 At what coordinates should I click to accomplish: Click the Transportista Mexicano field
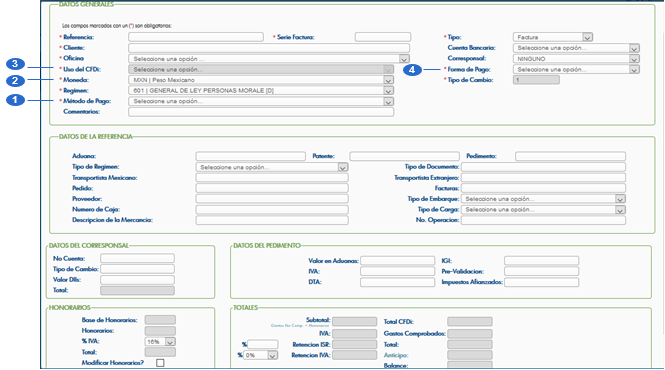click(272, 178)
